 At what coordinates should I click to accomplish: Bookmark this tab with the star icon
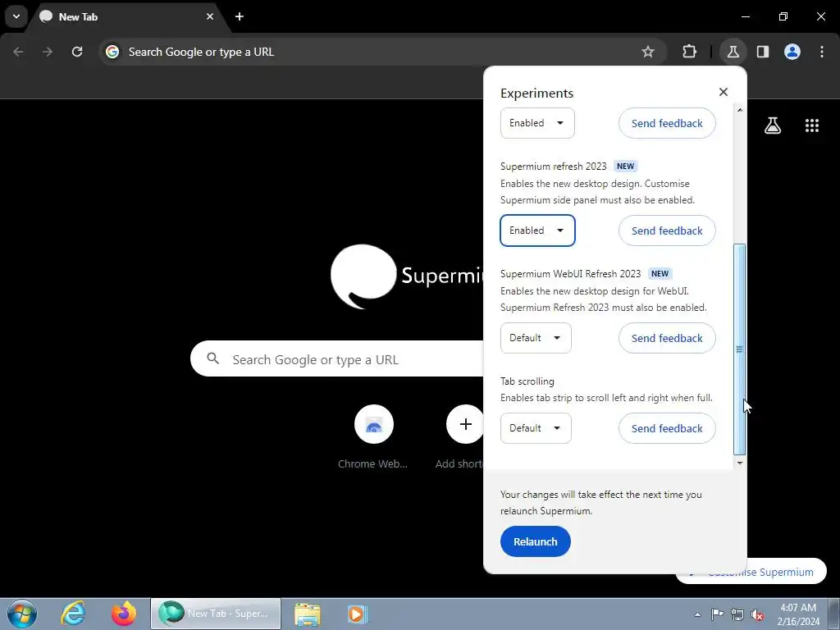[x=648, y=52]
